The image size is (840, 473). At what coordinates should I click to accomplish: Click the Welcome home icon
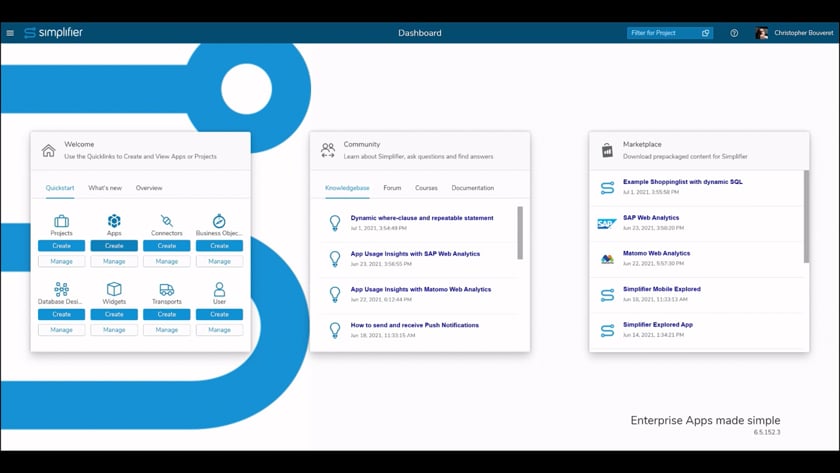48,151
